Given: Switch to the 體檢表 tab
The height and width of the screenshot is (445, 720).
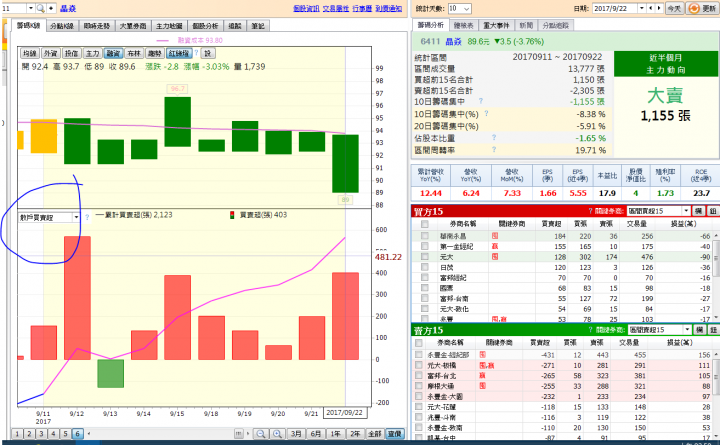Looking at the screenshot, I should tap(463, 25).
